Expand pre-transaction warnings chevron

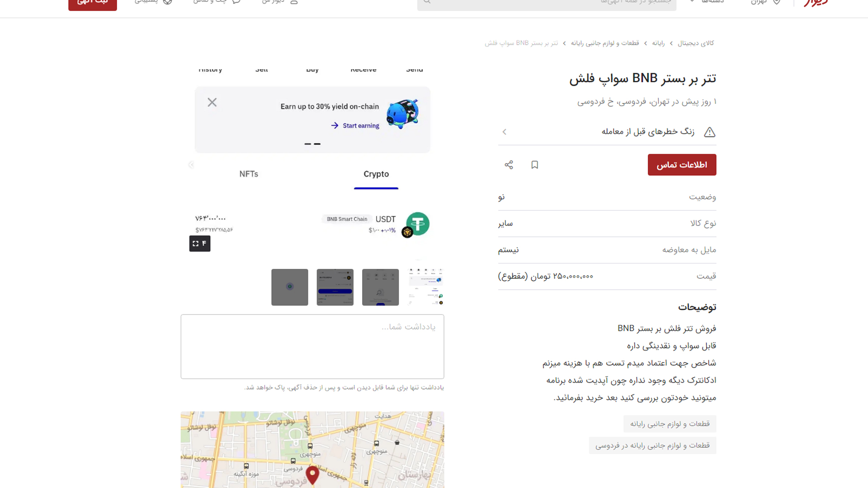[x=505, y=132]
